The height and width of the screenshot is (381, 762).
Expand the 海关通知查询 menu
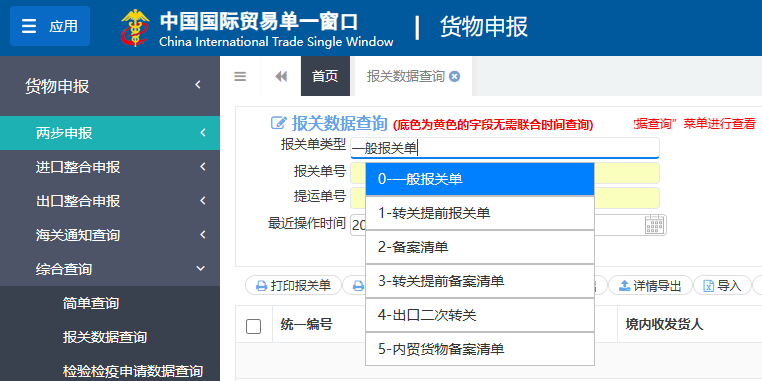110,235
